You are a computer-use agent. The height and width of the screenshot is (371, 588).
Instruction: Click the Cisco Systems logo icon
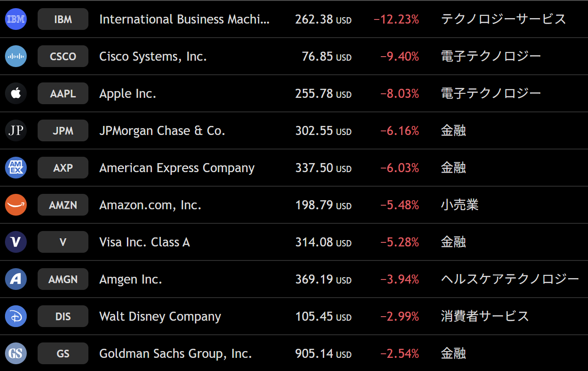[x=16, y=56]
